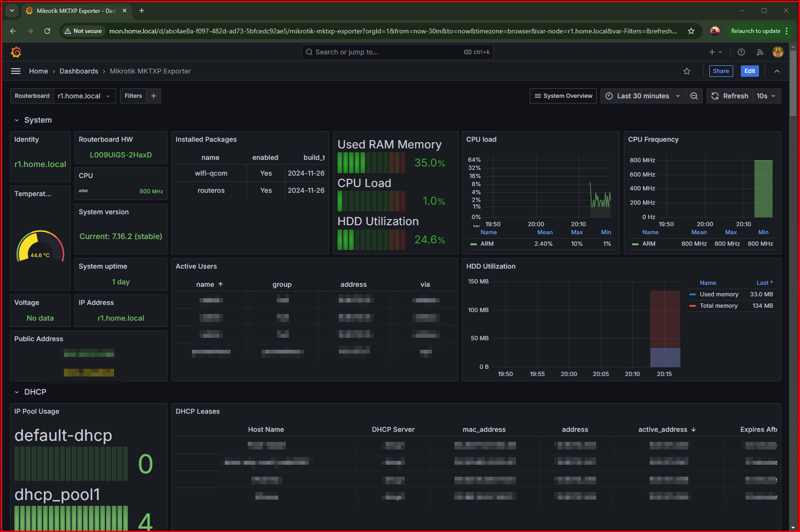Open the Installed Packages panel title
Viewport: 800px width, 532px height.
click(x=206, y=139)
